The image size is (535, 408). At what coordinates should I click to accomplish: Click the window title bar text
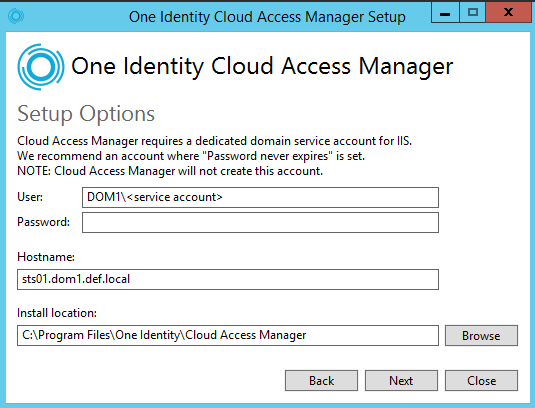pos(267,17)
